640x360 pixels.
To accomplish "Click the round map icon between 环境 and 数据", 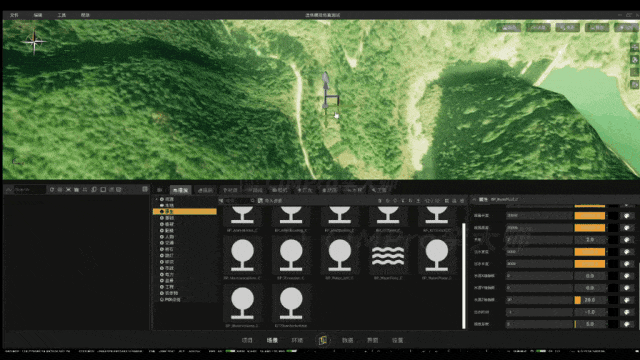I will click(322, 340).
